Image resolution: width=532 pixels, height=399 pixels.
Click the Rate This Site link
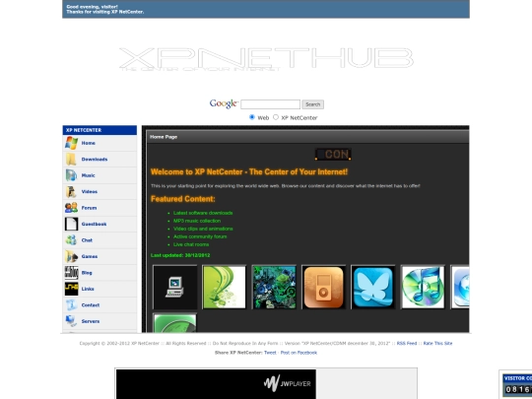[x=437, y=344]
